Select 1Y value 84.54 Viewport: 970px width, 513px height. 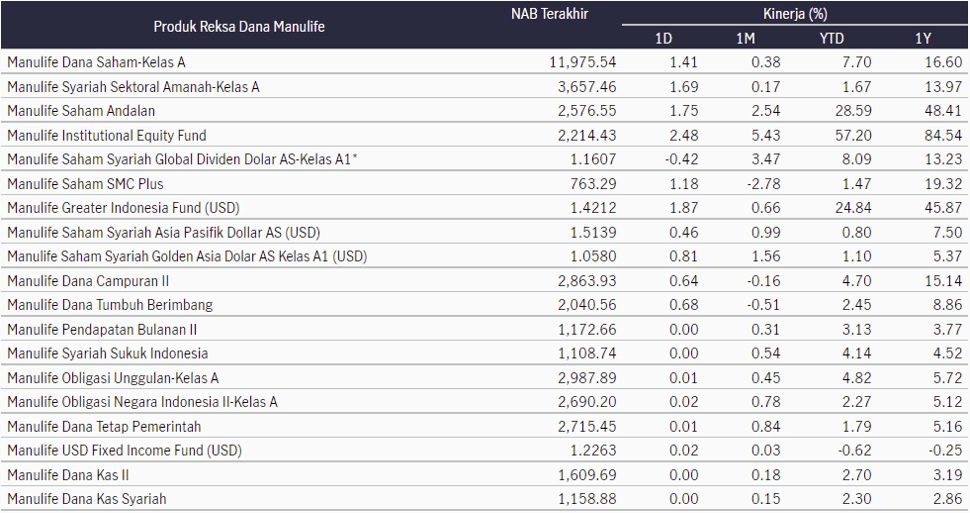coord(943,135)
